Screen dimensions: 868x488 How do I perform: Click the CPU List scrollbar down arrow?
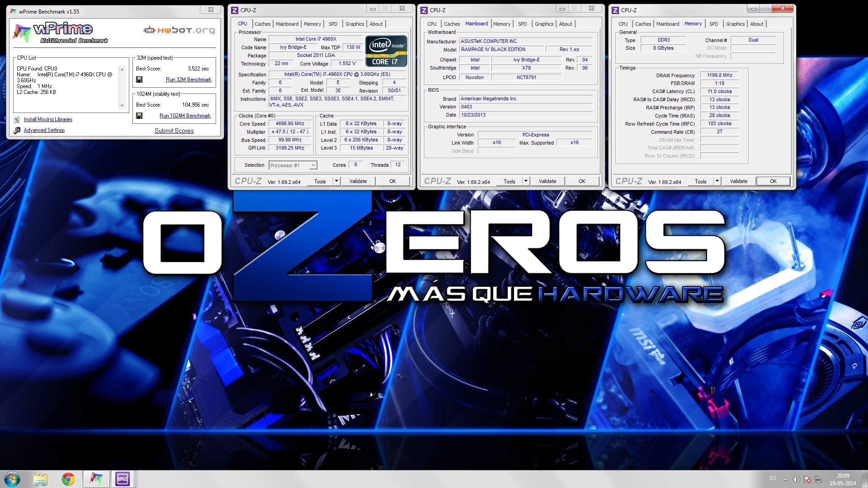(x=122, y=106)
